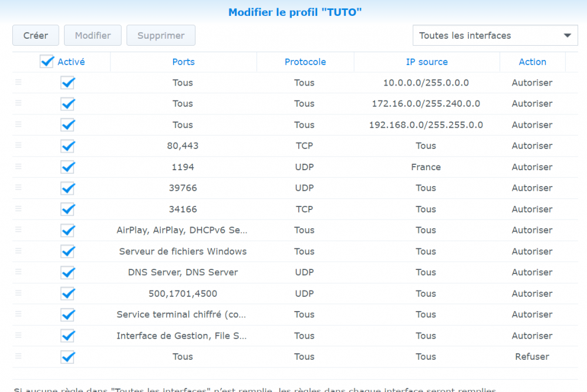Viewport: 587px width, 392px height.
Task: Disable the 39766 UDP rule checkbox
Action: 68,188
